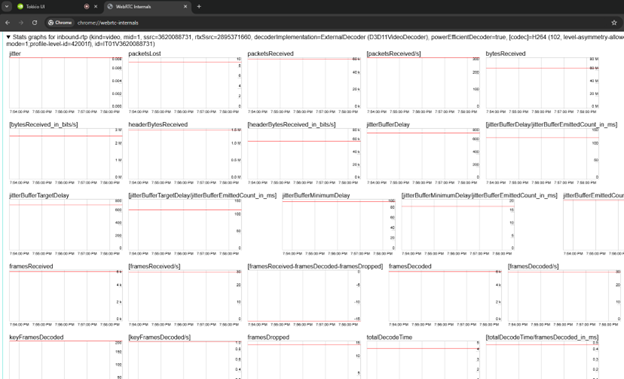Click the keyFramesDecoded graph
Image resolution: width=624 pixels, height=379 pixels.
(x=66, y=360)
